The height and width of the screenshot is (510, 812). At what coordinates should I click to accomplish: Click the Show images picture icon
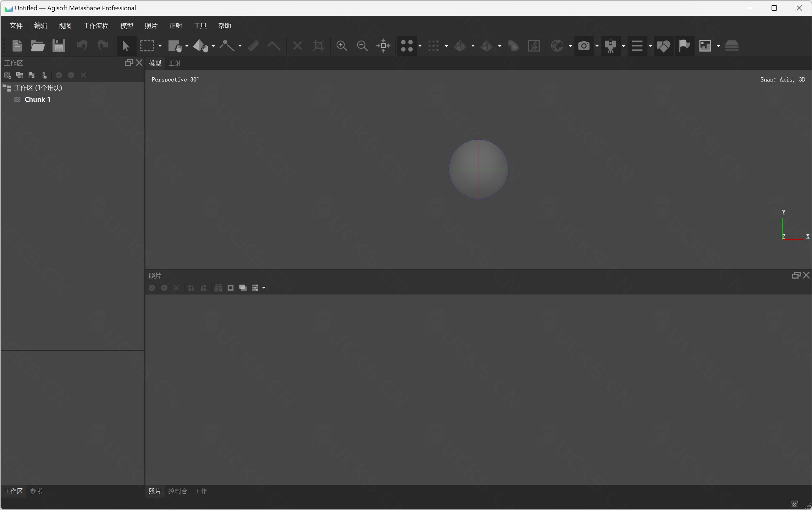705,46
